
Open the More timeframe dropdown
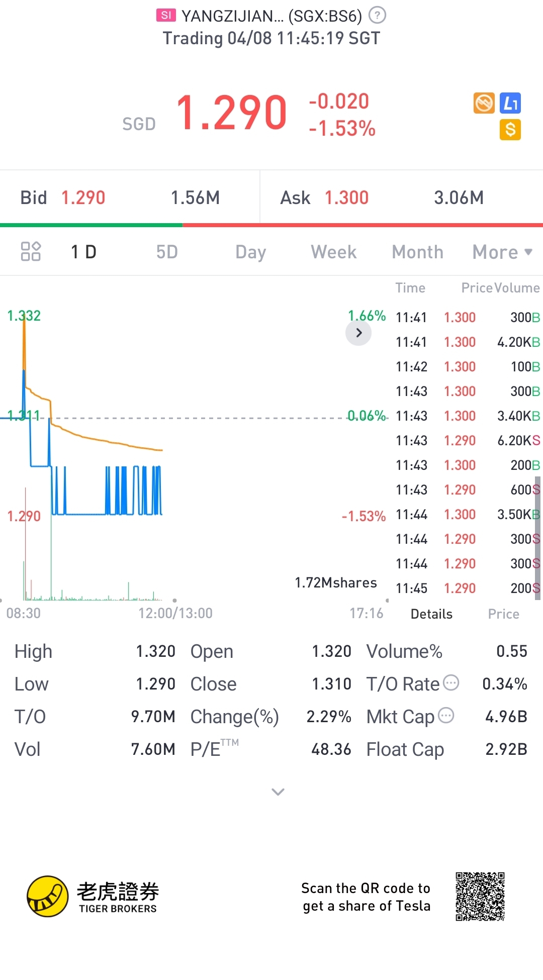[502, 252]
